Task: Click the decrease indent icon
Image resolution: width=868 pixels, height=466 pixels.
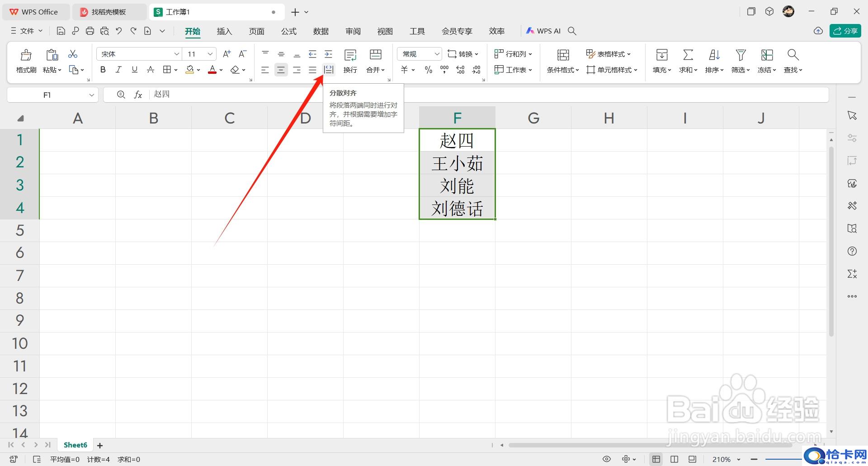Action: [x=312, y=54]
